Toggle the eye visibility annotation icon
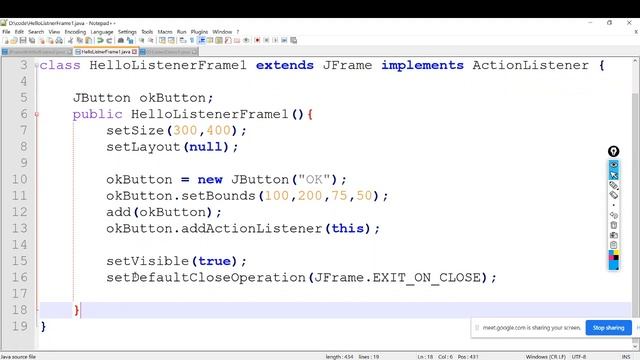The image size is (640, 360). [613, 164]
